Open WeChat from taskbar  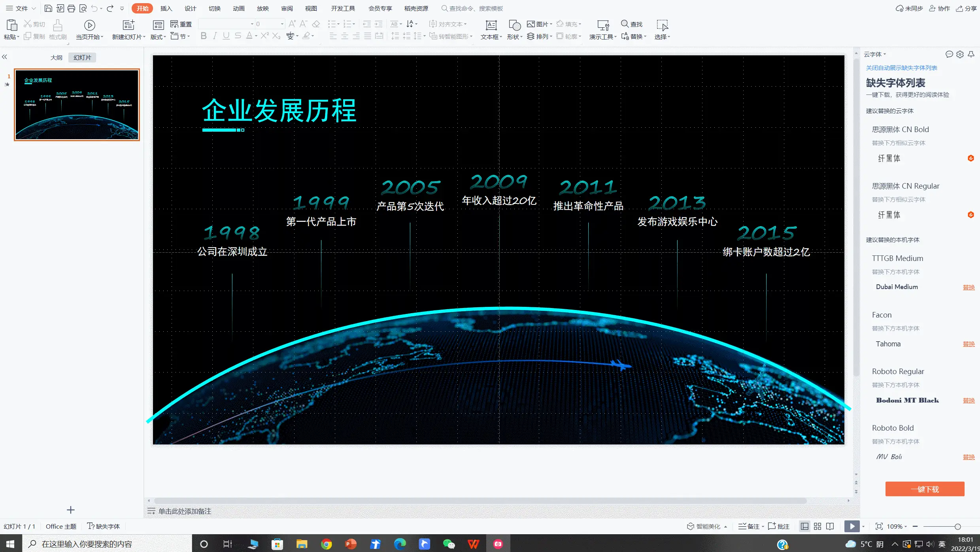pos(449,544)
